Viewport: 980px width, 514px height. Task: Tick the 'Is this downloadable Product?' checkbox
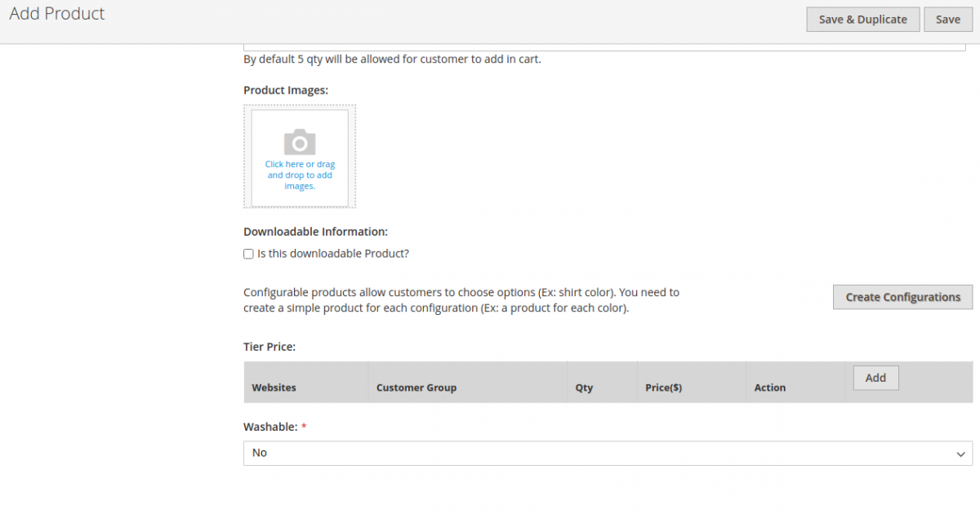(248, 254)
